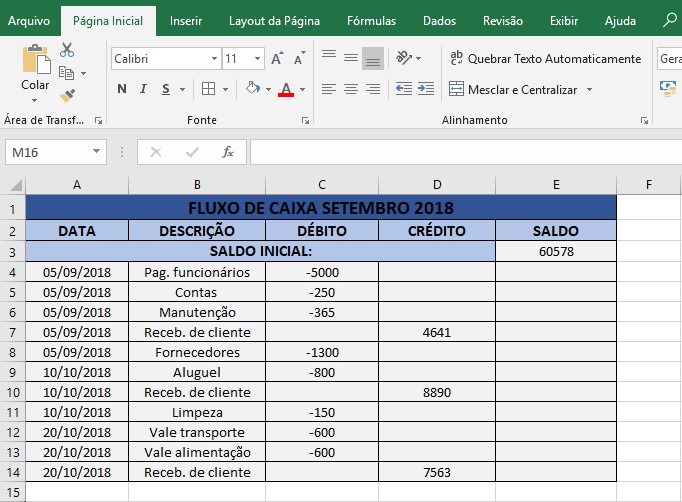
Task: Switch to Dados tab
Action: tap(439, 21)
